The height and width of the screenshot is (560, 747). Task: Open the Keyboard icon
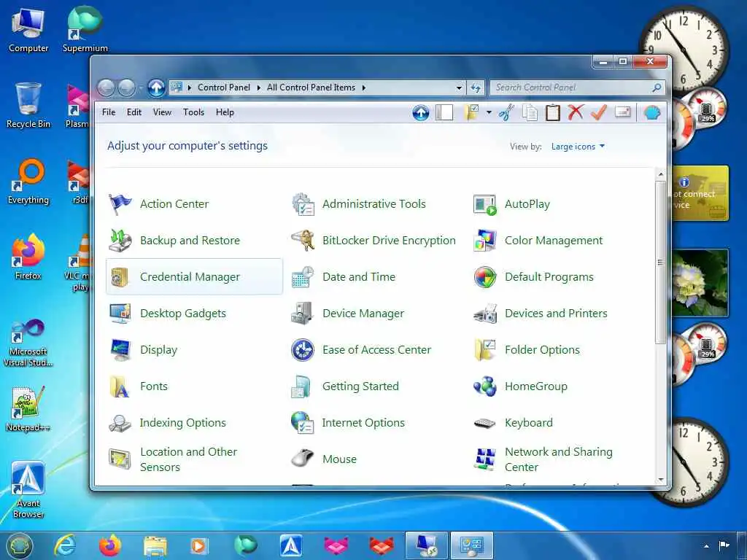485,423
